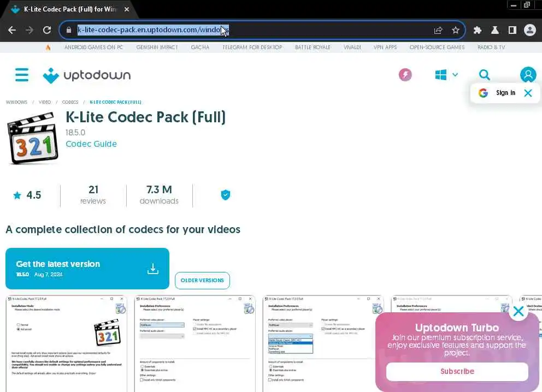
Task: Click the download arrow icon in latest version button
Action: pos(153,269)
